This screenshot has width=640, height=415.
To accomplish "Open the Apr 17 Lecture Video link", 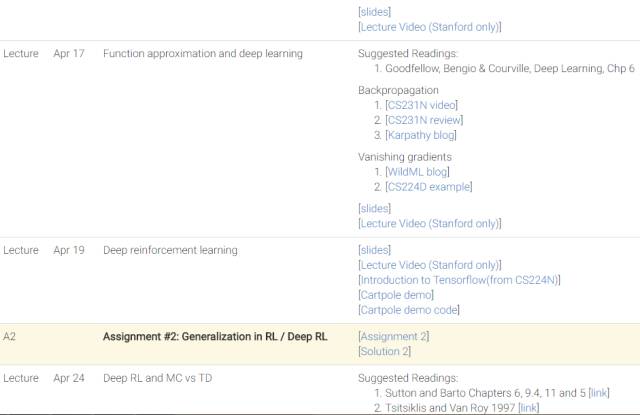I will (x=430, y=224).
